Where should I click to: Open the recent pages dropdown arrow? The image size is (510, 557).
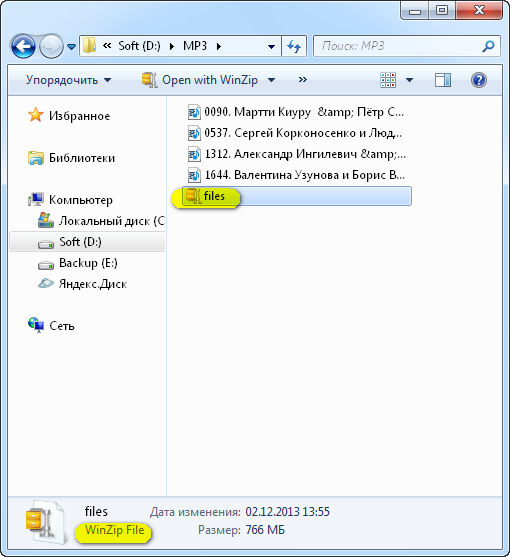coord(71,47)
